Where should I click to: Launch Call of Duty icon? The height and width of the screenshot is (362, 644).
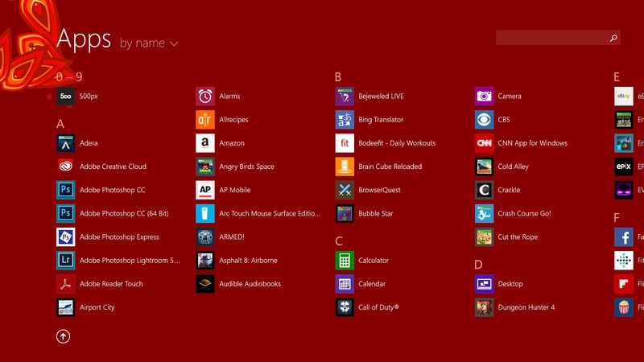(345, 307)
